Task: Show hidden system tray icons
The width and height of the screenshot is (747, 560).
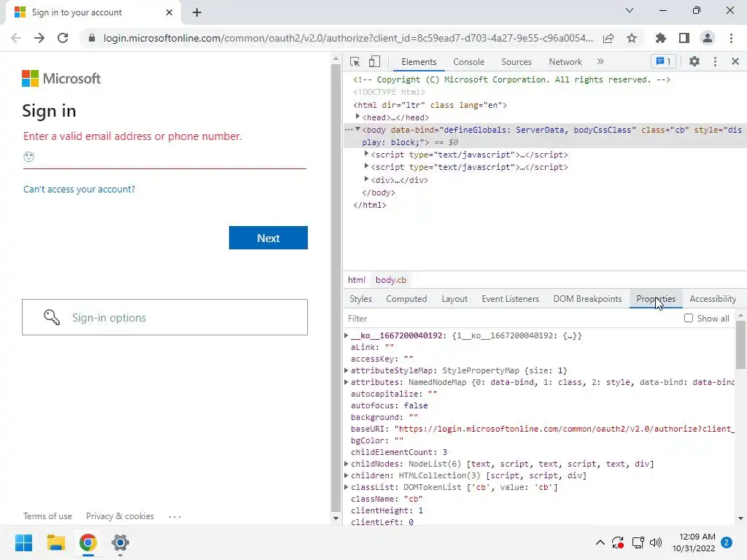Action: point(600,542)
